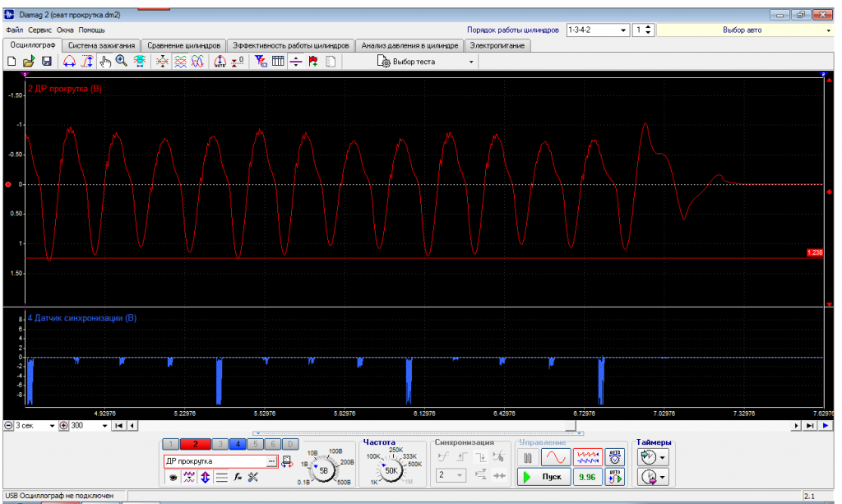This screenshot has height=504, width=842.
Task: Switch to Электропитание tab
Action: coord(497,45)
